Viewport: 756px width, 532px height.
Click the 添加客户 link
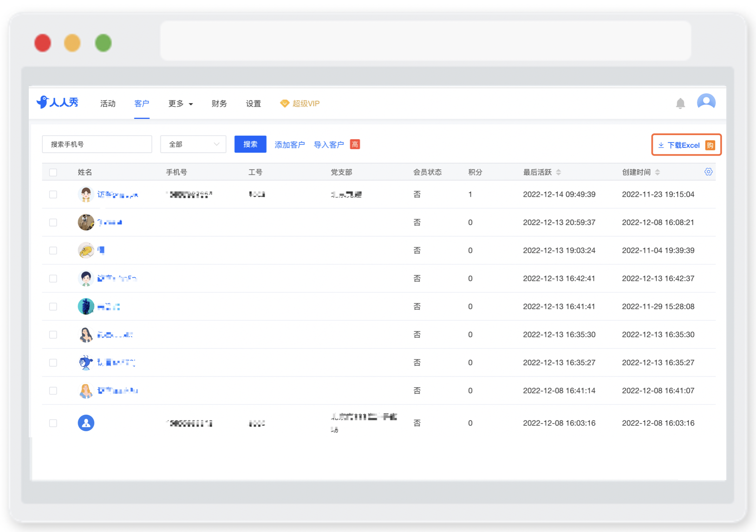click(290, 145)
